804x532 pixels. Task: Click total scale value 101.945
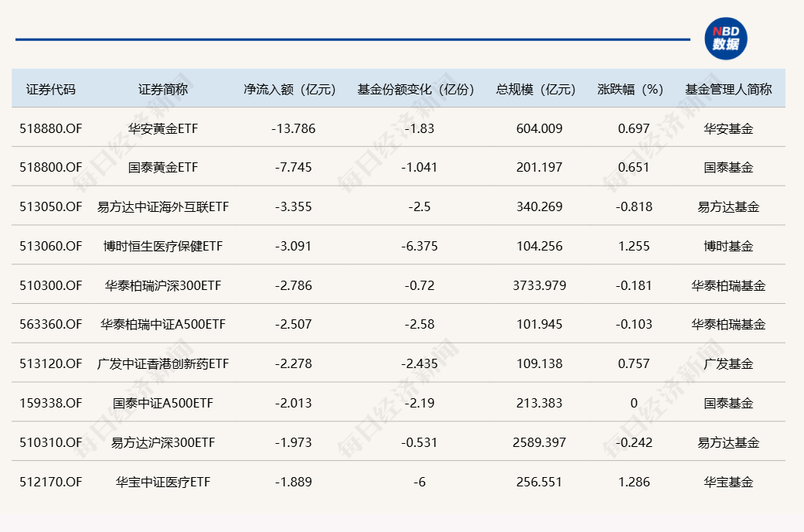tap(540, 324)
